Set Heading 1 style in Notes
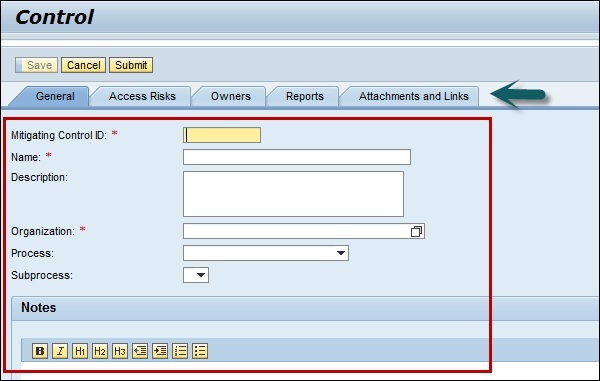This screenshot has width=600, height=381. click(80, 351)
